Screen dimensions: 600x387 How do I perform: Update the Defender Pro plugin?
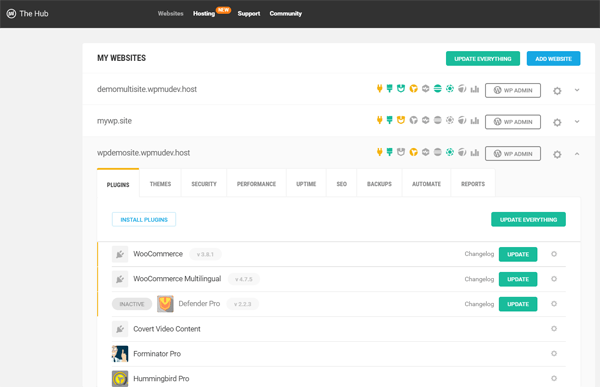coord(518,304)
